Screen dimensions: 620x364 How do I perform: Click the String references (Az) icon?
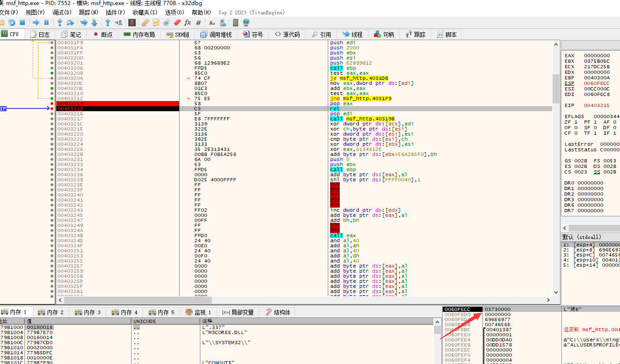[x=212, y=22]
